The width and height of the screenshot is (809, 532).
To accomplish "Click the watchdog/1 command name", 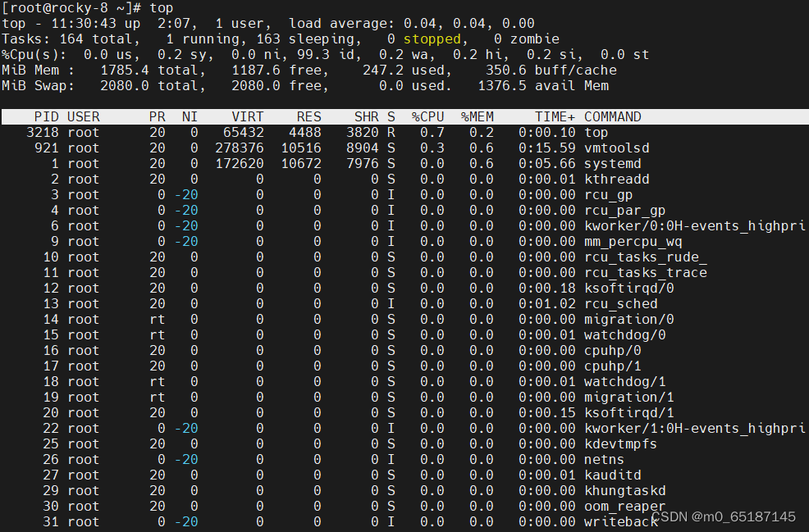I will 625,381.
